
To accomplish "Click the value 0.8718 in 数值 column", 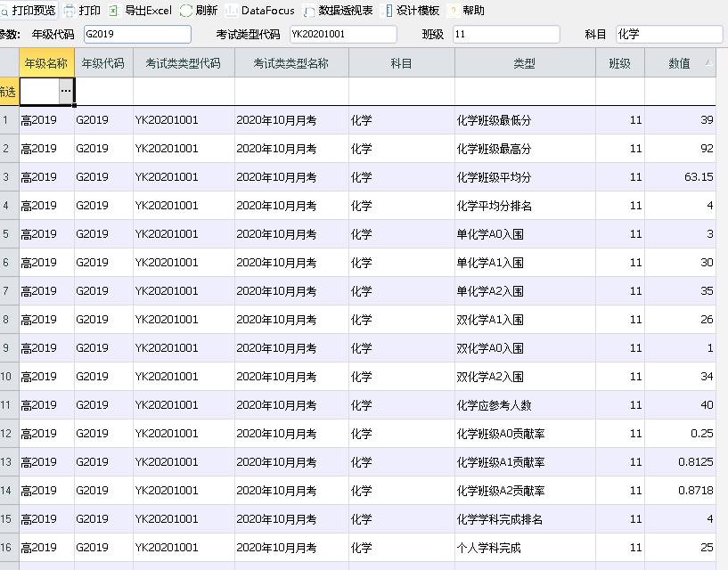I will coord(696,490).
